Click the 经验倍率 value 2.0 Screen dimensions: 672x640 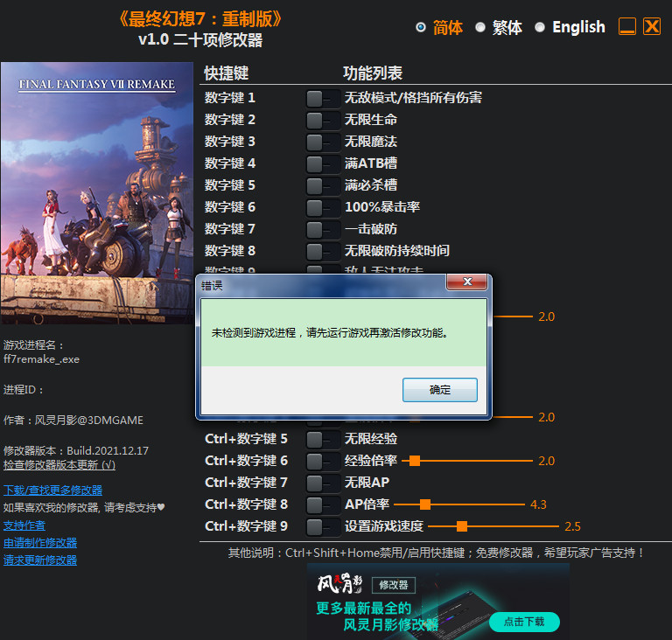[546, 461]
